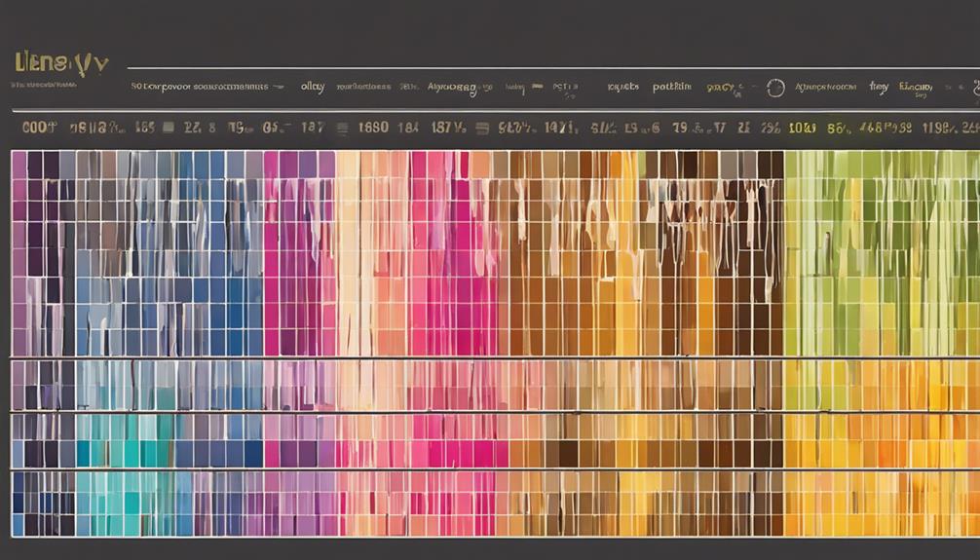980x560 pixels.
Task: Click the gold logo in top-left corner
Action: 57,64
